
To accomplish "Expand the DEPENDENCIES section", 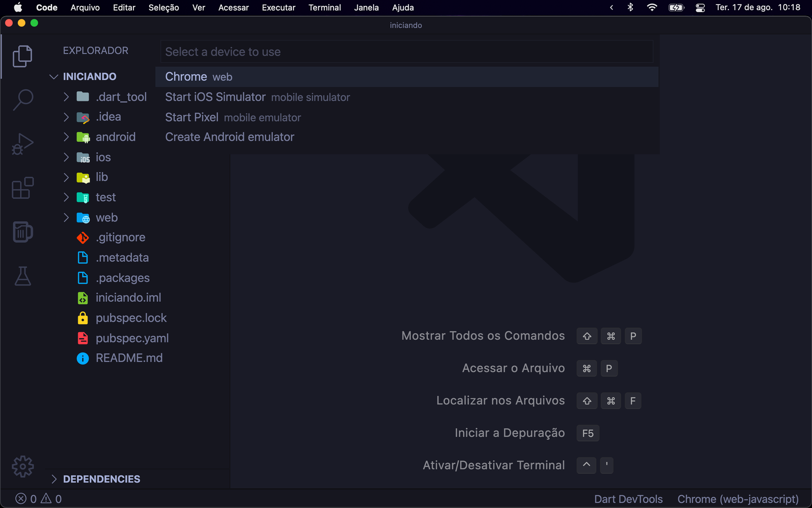I will coord(54,479).
